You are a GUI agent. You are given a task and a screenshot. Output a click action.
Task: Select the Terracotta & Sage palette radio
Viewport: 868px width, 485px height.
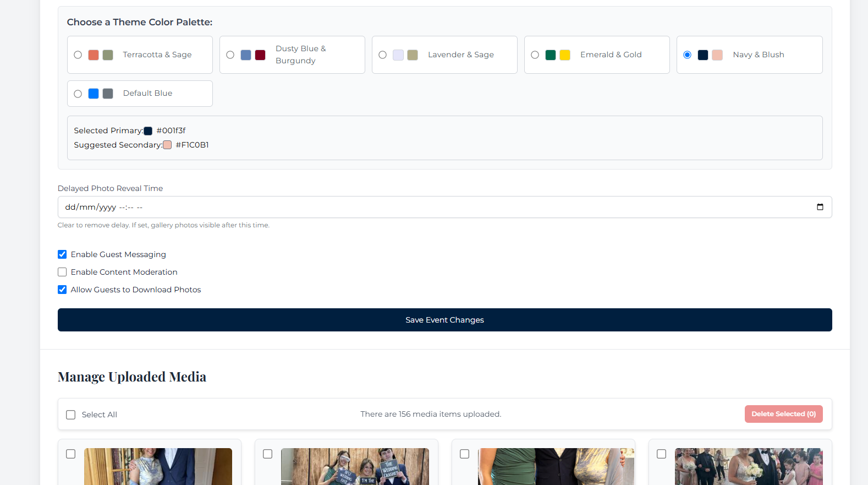78,55
